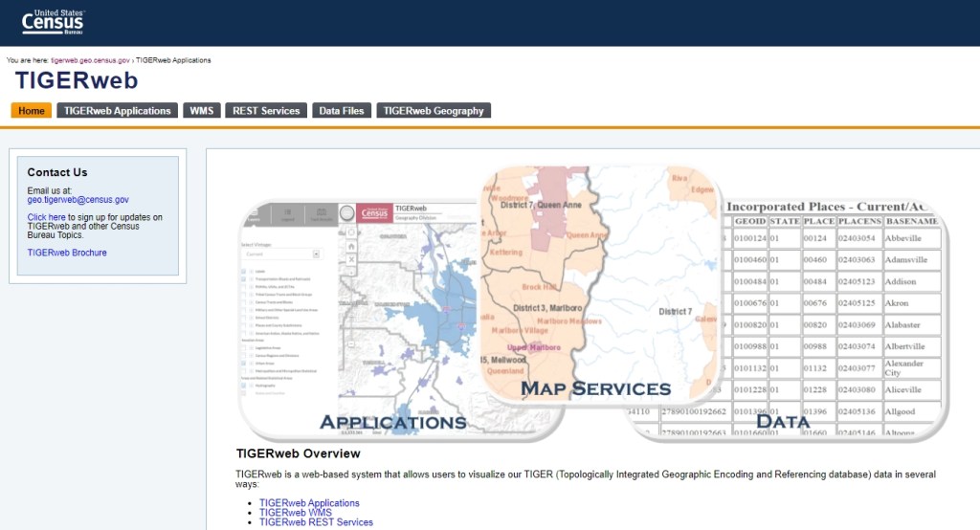Open the TIGERweb Brochure link
This screenshot has height=530, width=980.
[x=67, y=253]
